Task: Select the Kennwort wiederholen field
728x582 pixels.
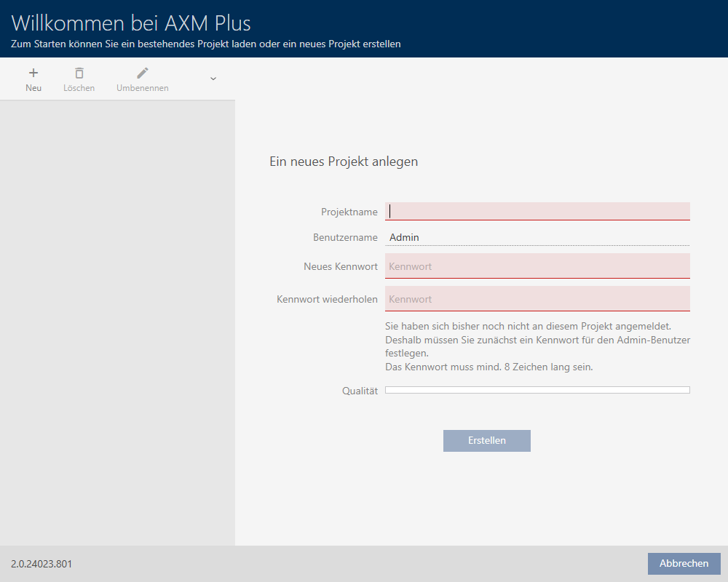Action: pos(537,299)
